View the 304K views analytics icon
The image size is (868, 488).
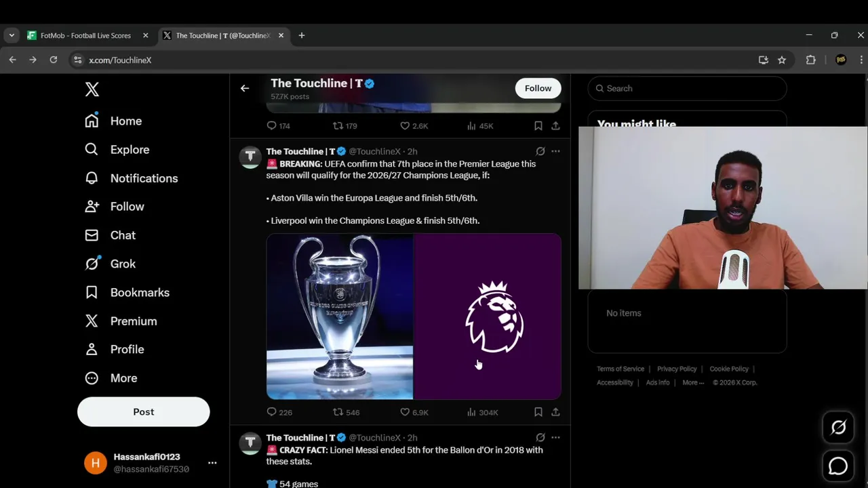tap(471, 412)
